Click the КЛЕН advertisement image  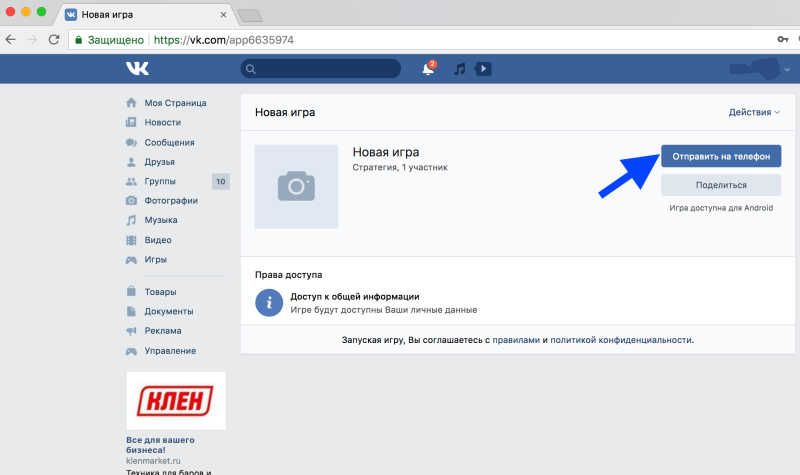click(x=176, y=401)
